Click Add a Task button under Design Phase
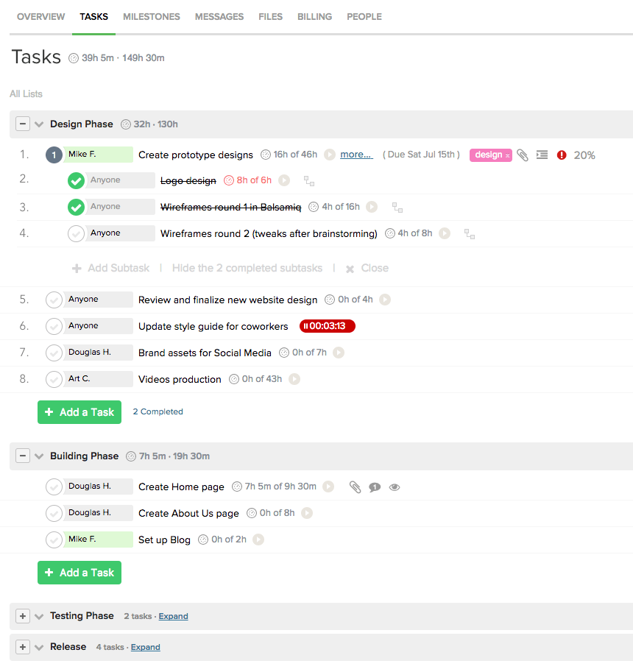Image resolution: width=633 pixels, height=672 pixels. click(79, 412)
